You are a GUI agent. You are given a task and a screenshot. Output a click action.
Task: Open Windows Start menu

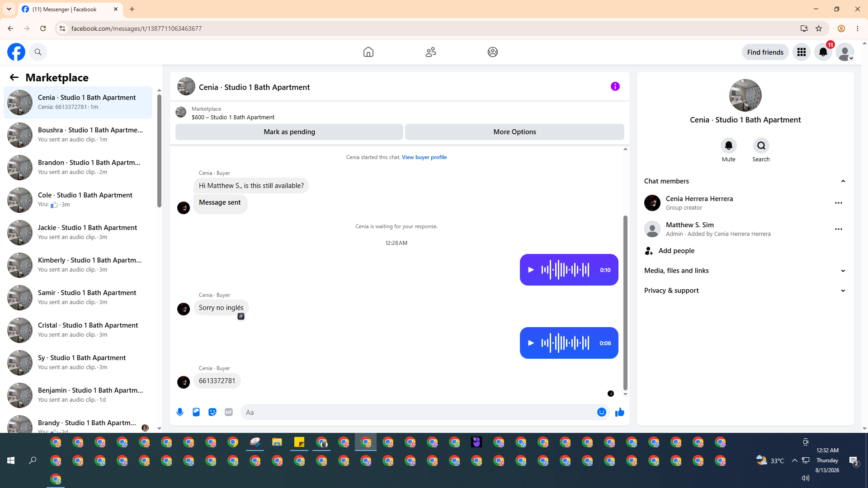pyautogui.click(x=11, y=460)
